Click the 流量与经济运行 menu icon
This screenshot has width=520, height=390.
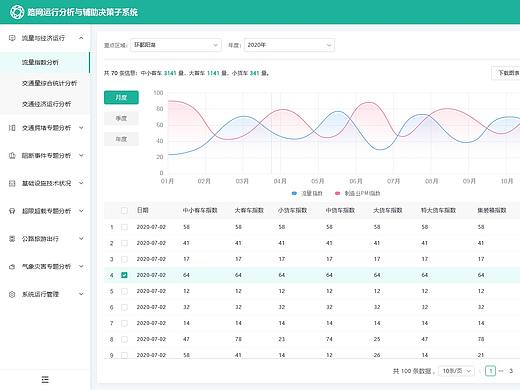(12, 38)
